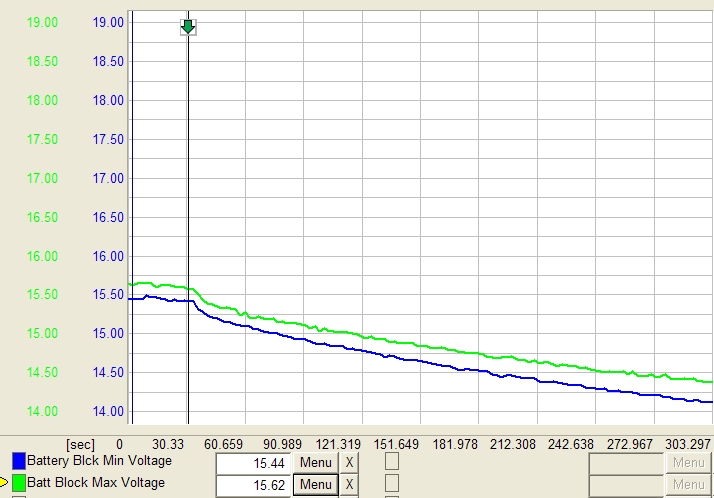Image resolution: width=714 pixels, height=498 pixels.
Task: Remove Batt Block Max Voltage with X
Action: click(349, 484)
